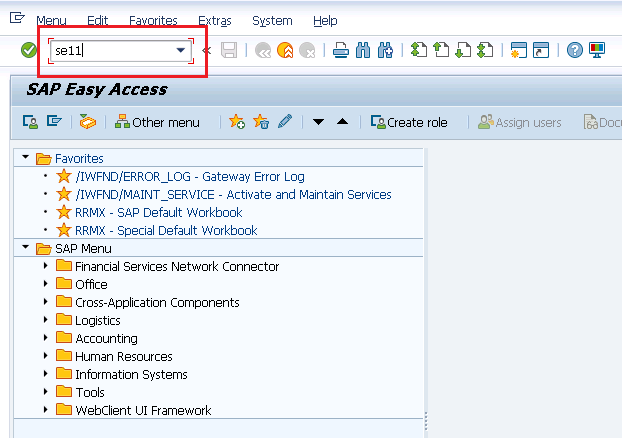The image size is (622, 438).
Task: Select the Accounting tree label
Action: pos(106,338)
